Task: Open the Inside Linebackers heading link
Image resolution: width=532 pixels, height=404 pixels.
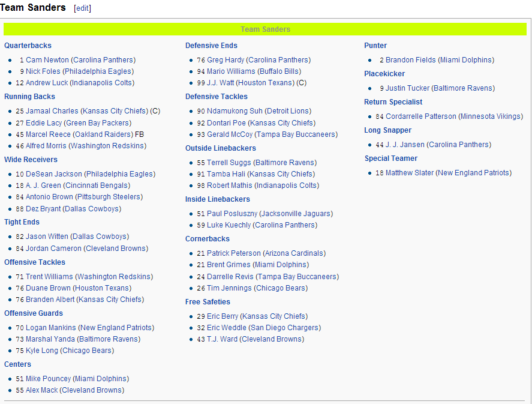Action: click(x=218, y=199)
